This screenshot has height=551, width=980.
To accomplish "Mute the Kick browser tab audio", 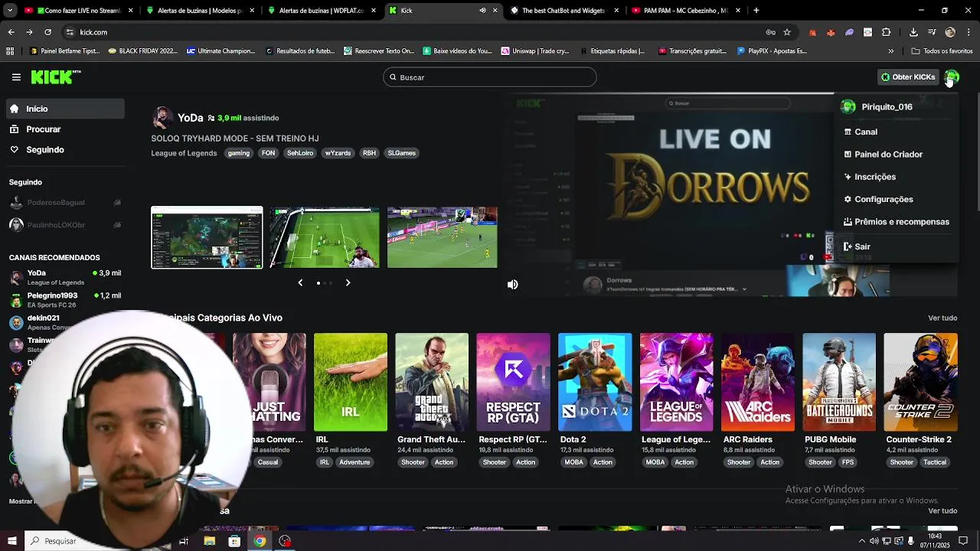I will point(482,11).
